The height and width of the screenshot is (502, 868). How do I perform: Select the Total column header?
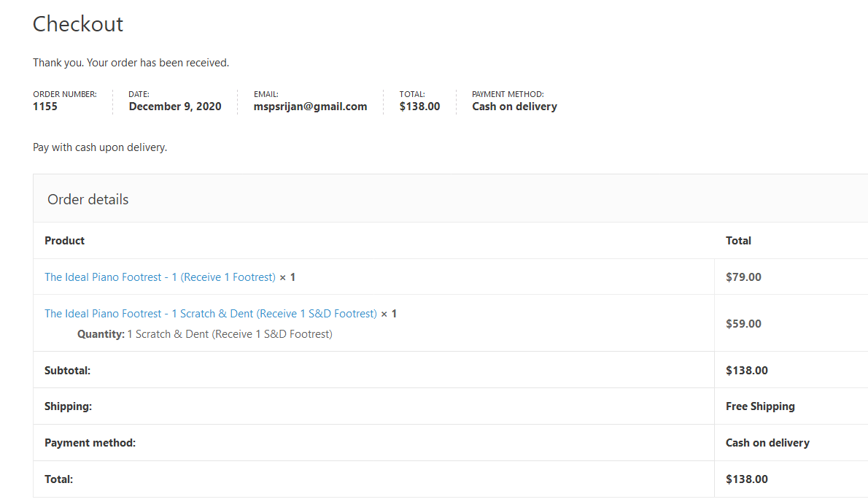coord(738,241)
